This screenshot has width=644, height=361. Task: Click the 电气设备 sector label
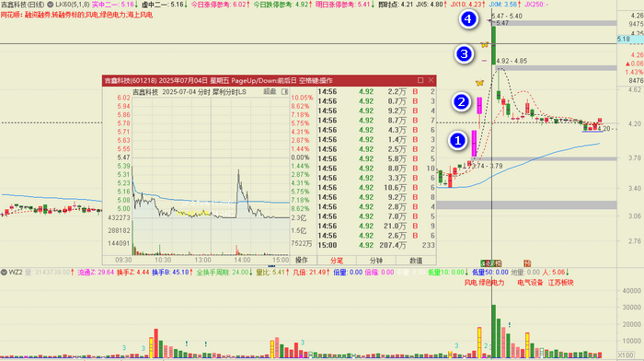(530, 283)
